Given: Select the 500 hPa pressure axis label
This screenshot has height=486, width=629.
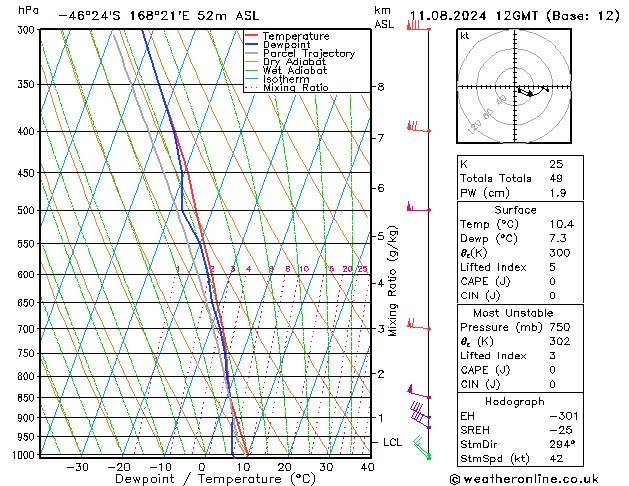Looking at the screenshot, I should point(28,210).
